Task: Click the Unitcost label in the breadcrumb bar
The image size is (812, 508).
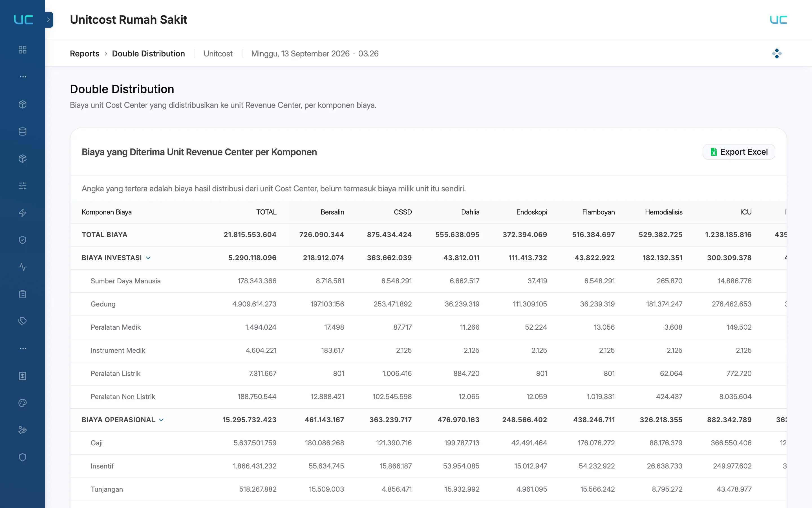Action: tap(218, 54)
